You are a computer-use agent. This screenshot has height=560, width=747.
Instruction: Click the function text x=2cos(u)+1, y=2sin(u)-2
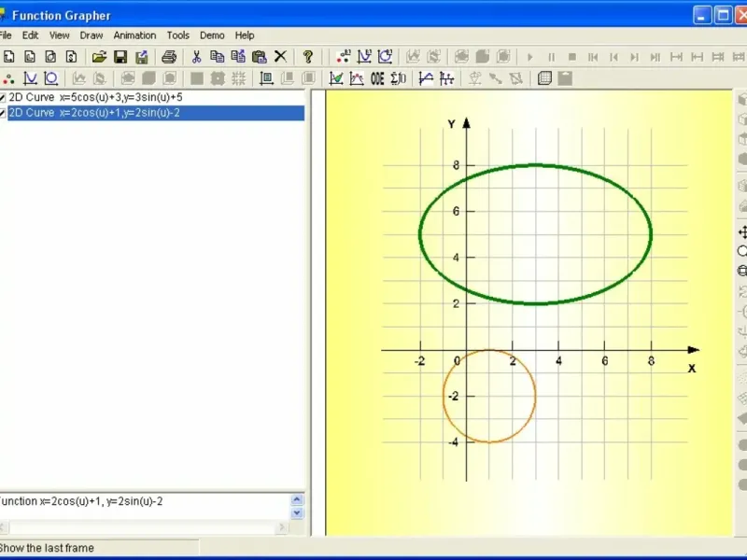(x=101, y=501)
